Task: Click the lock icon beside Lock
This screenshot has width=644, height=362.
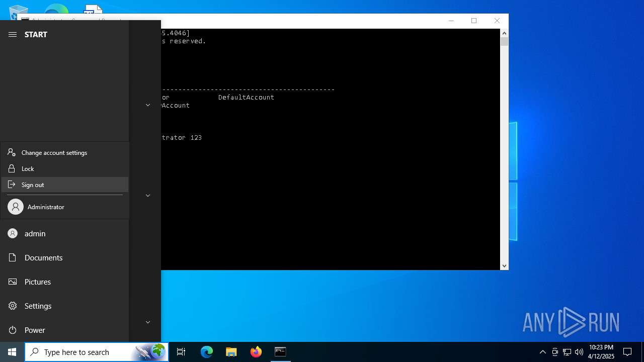Action: tap(12, 168)
